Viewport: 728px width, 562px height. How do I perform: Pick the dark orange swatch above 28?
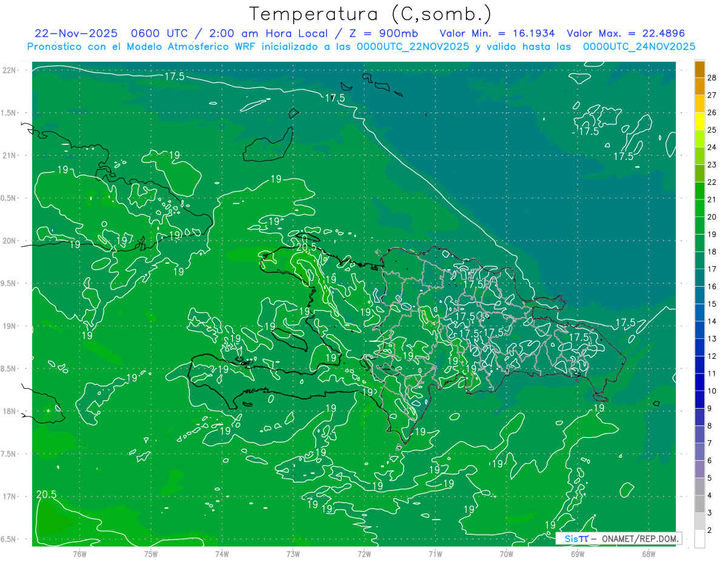pos(700,69)
